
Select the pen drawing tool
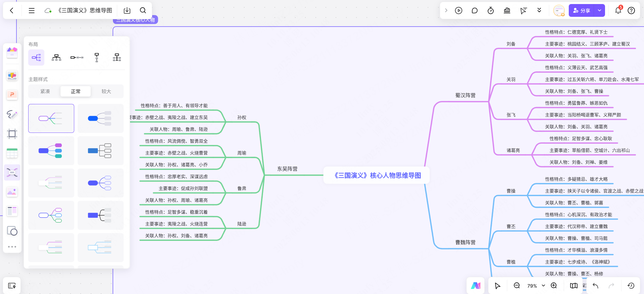point(12,114)
